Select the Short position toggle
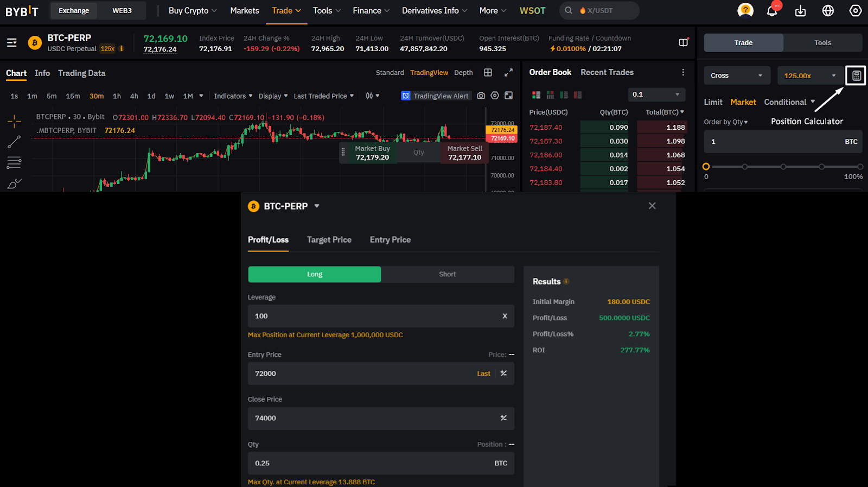 click(x=448, y=274)
